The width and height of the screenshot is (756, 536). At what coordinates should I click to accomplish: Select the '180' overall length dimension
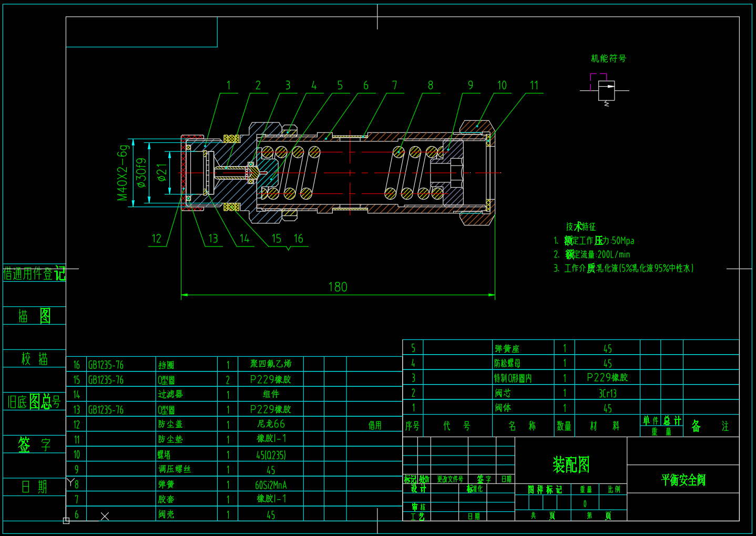pos(338,287)
